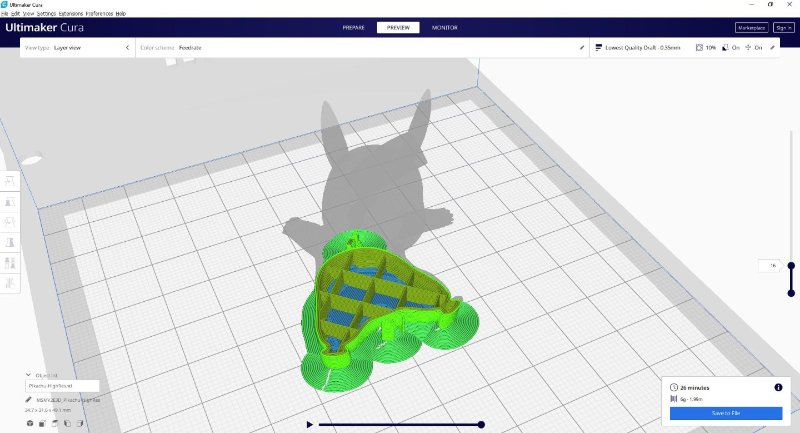Open the Preferences menu
The height and width of the screenshot is (433, 800).
(x=99, y=14)
